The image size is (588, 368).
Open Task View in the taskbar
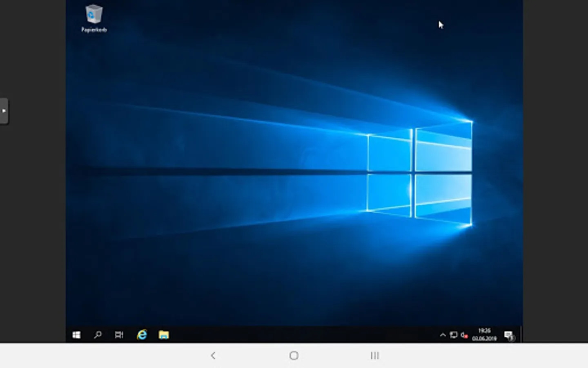coord(119,335)
